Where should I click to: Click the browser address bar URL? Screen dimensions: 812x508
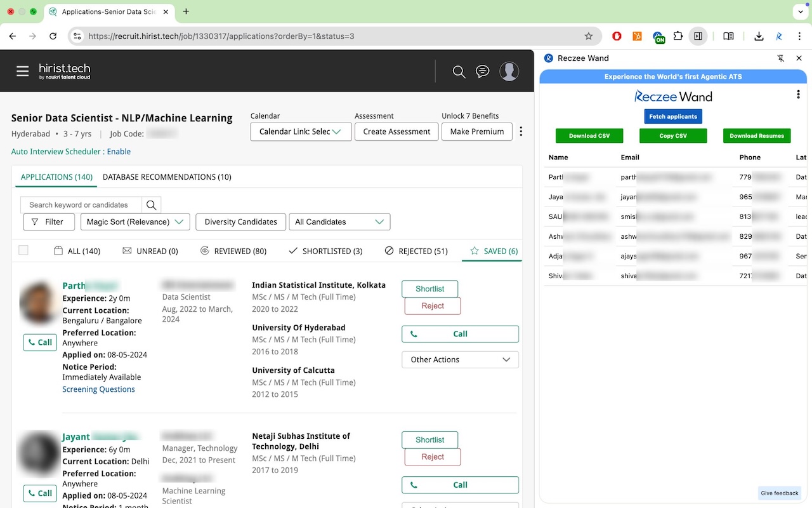(221, 36)
